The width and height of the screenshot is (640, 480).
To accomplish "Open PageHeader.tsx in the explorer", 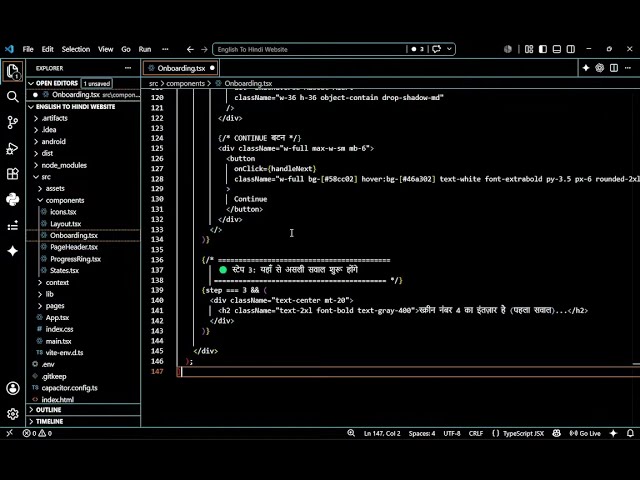I will [x=74, y=247].
